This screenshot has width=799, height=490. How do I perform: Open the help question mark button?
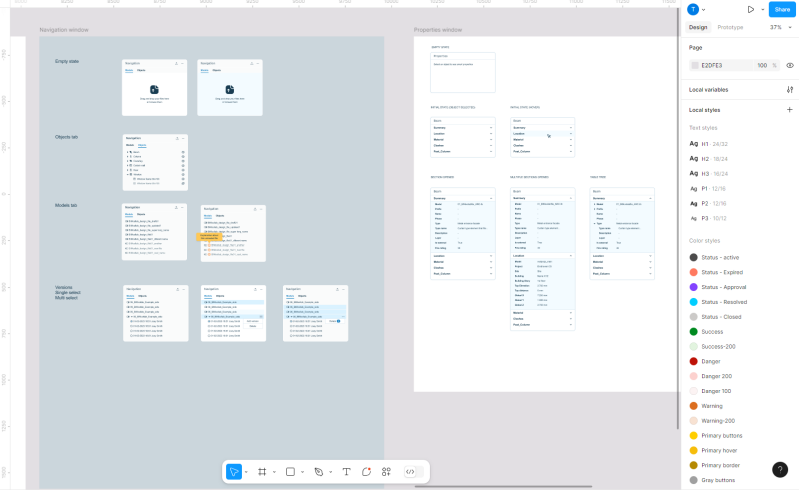click(x=780, y=469)
